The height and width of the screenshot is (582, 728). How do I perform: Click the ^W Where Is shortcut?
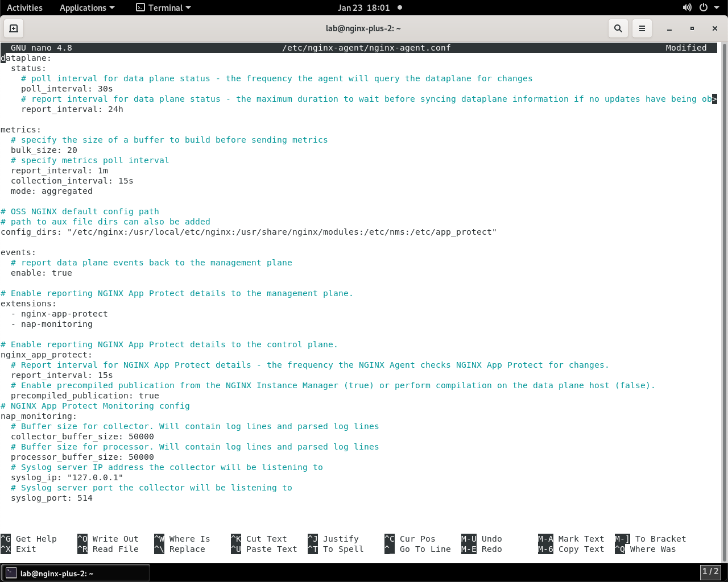click(x=183, y=539)
